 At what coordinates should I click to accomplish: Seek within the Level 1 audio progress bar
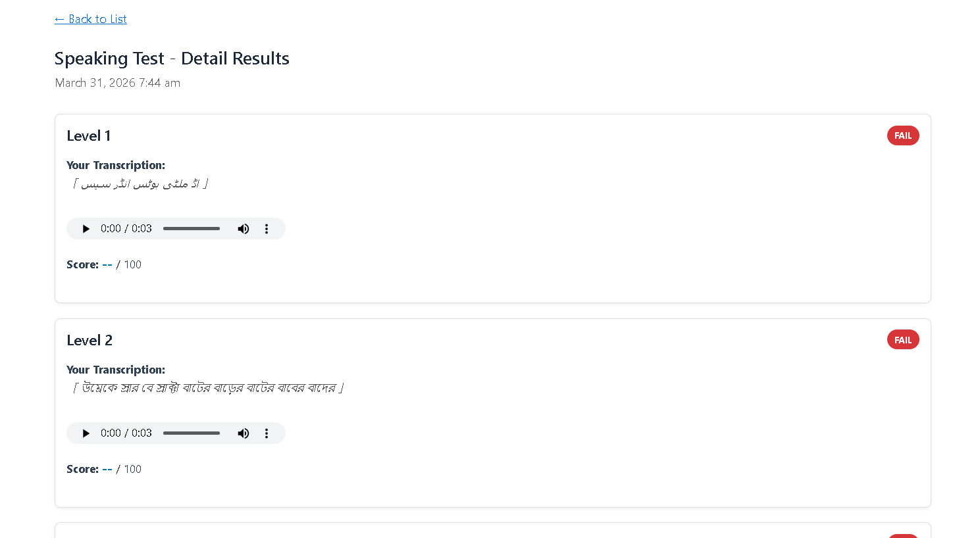pyautogui.click(x=192, y=229)
